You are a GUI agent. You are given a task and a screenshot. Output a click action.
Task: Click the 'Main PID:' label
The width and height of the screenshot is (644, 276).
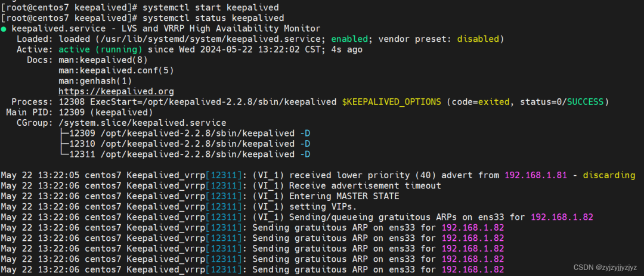(x=30, y=112)
